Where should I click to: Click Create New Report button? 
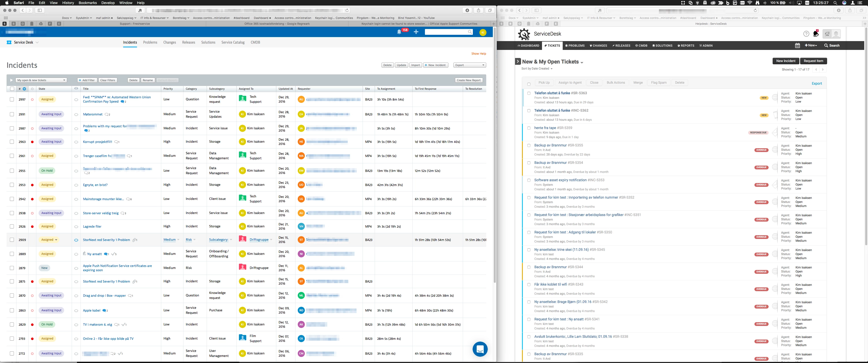click(x=469, y=80)
